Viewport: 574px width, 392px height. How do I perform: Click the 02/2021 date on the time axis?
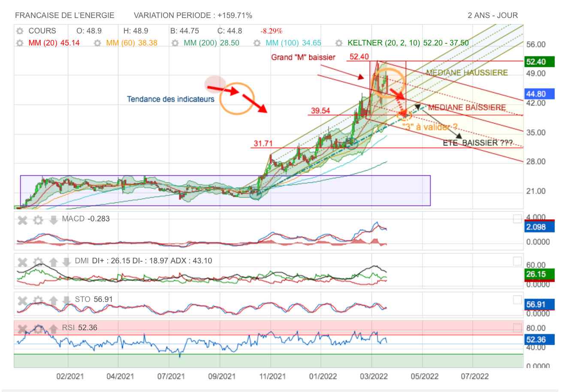[70, 376]
